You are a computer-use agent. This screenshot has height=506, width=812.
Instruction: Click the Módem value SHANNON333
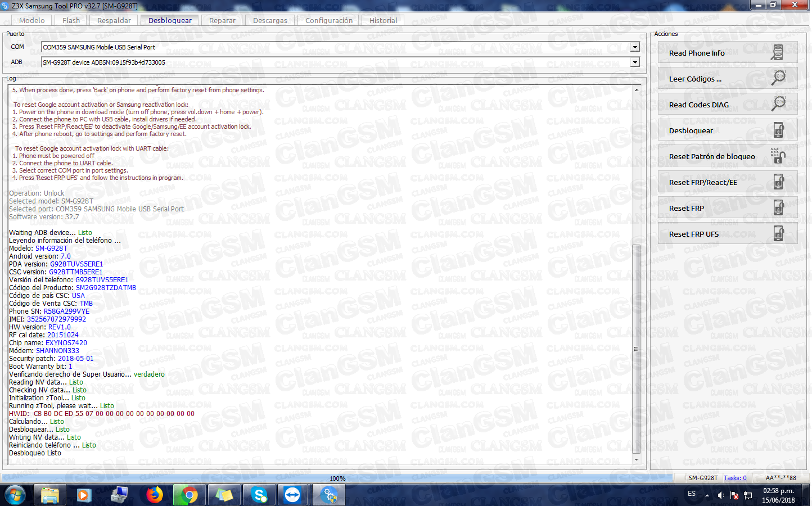pos(57,350)
